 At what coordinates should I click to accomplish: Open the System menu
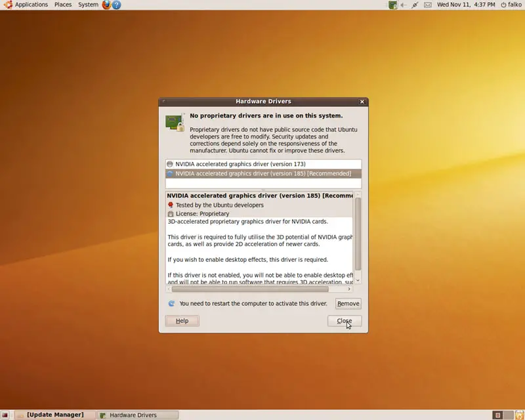[88, 5]
